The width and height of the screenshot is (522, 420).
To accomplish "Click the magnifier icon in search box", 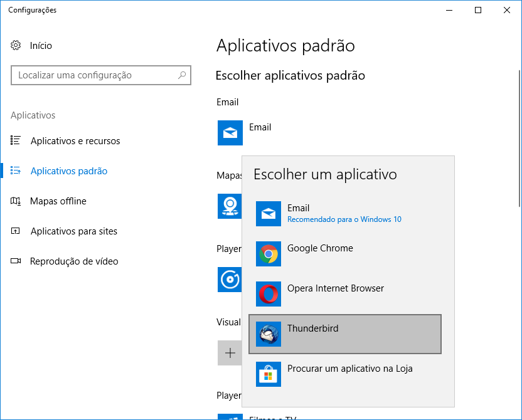I will [182, 75].
